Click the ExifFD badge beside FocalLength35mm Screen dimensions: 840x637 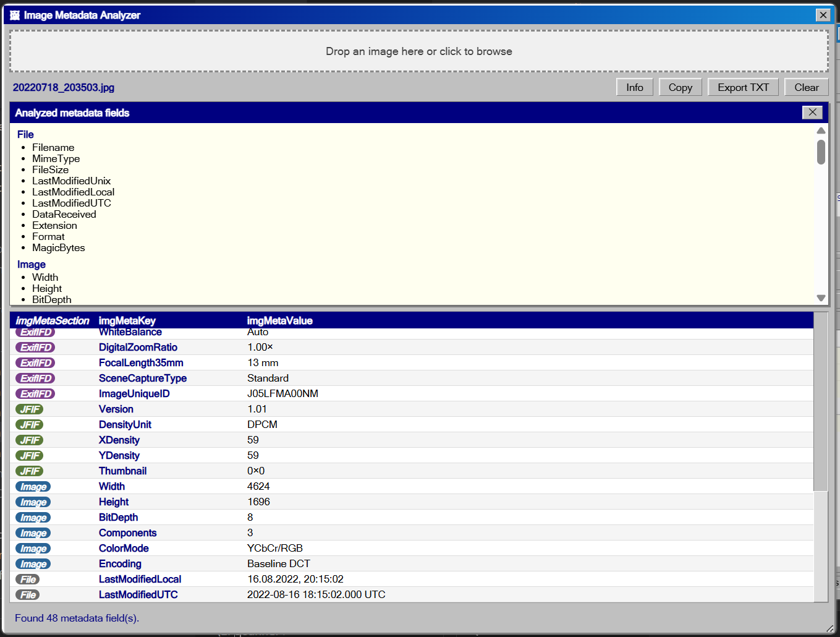pos(35,362)
